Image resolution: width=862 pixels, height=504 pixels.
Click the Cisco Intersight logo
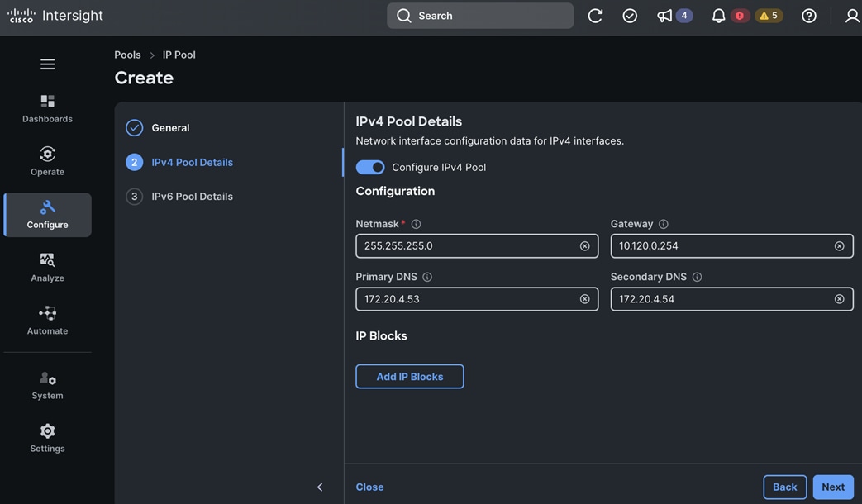55,16
